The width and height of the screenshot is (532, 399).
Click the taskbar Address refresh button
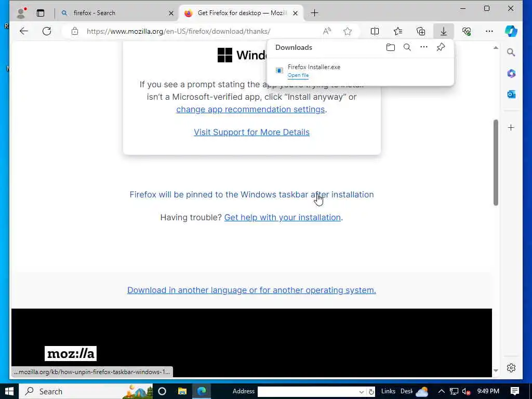click(x=371, y=392)
